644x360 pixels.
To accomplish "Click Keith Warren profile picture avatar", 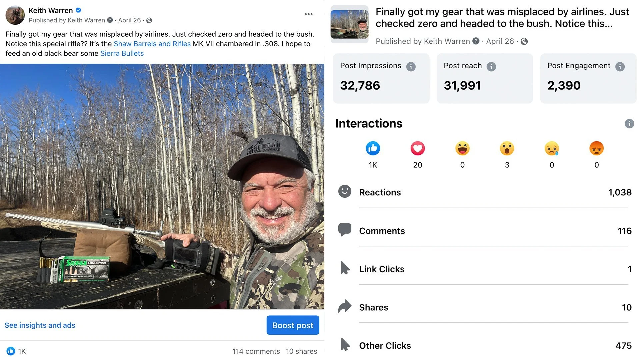I will tap(15, 15).
